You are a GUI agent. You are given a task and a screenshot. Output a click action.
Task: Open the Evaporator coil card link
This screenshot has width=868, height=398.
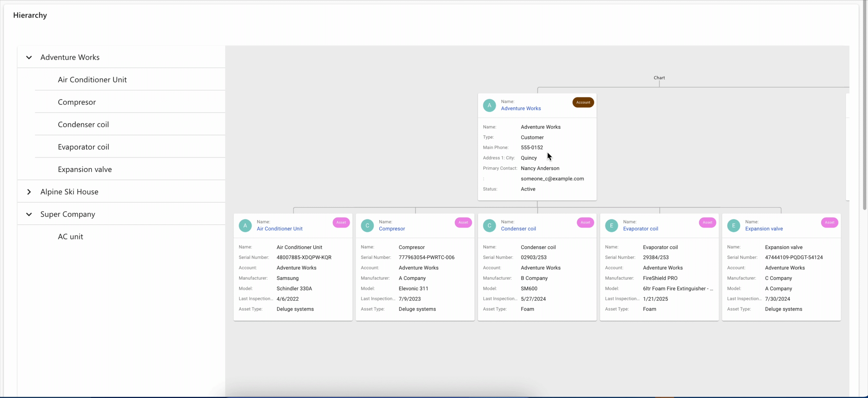(x=640, y=229)
